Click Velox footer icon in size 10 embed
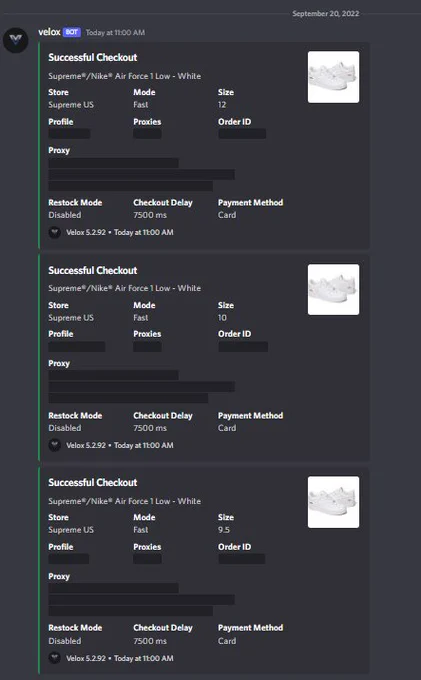This screenshot has width=421, height=680. pyautogui.click(x=54, y=445)
